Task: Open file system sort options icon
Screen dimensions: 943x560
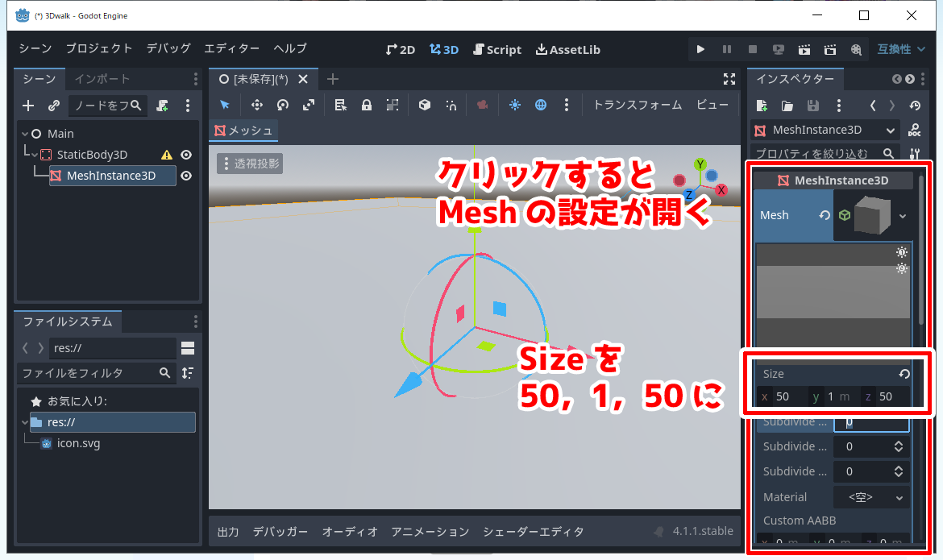Action: [188, 373]
